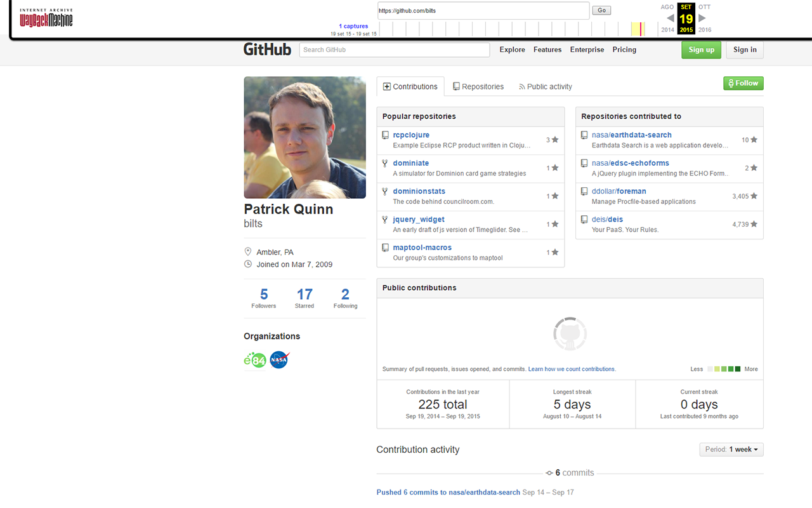
Task: Click the repository book icon next to rcpclojure
Action: click(x=385, y=134)
